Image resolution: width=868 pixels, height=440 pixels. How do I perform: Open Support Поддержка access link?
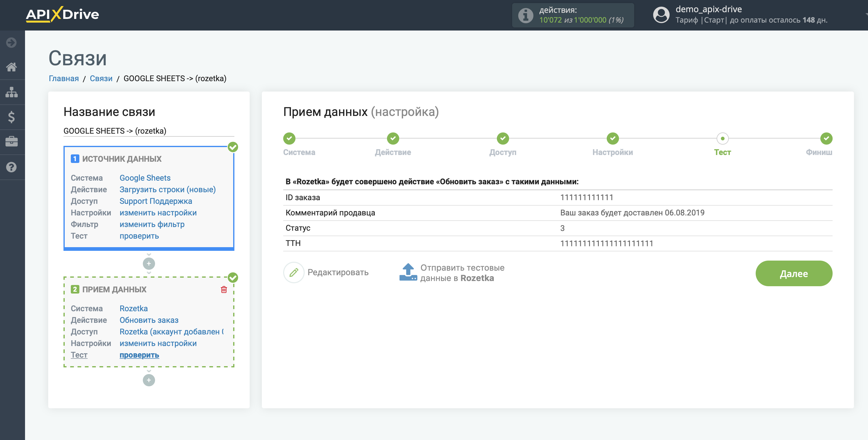point(156,201)
